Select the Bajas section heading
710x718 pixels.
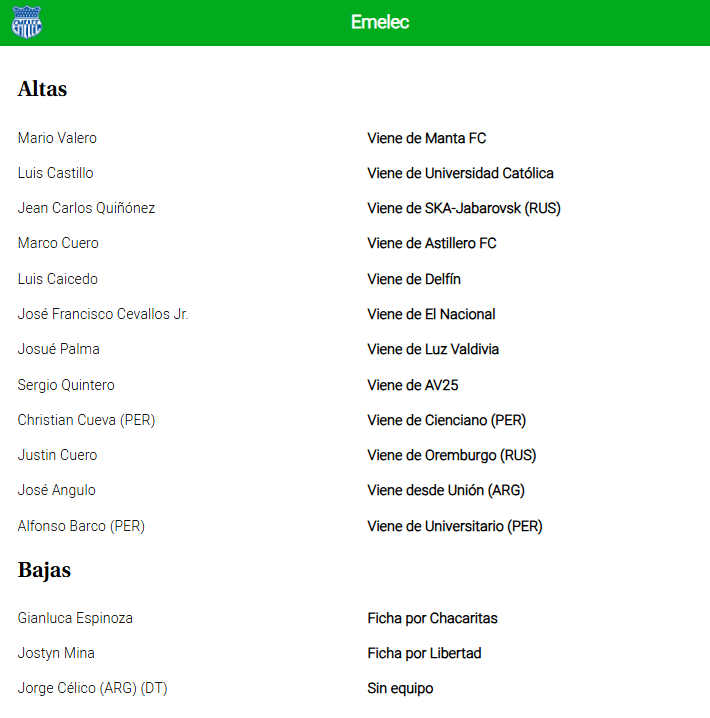pos(44,570)
